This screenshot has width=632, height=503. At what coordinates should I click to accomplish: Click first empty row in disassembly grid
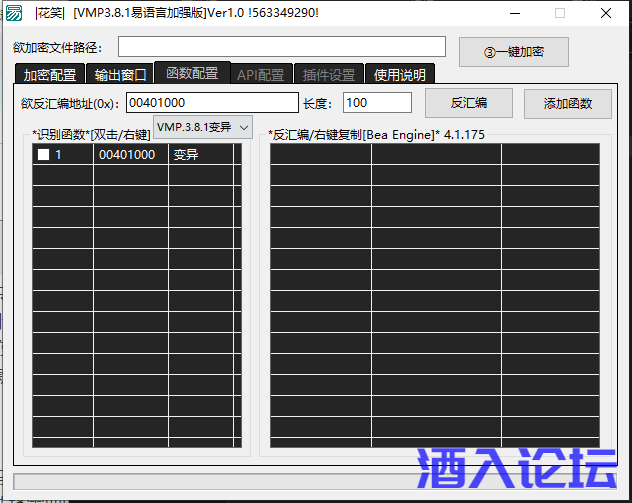click(434, 154)
